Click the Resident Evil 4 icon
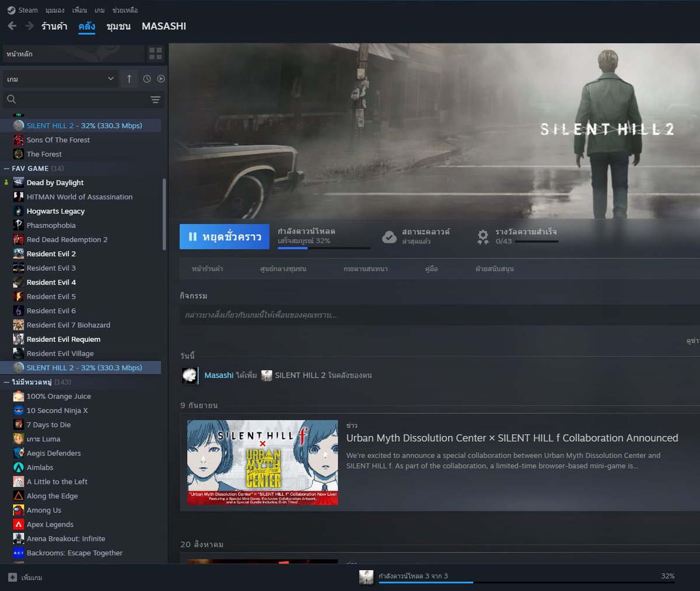 tap(19, 282)
